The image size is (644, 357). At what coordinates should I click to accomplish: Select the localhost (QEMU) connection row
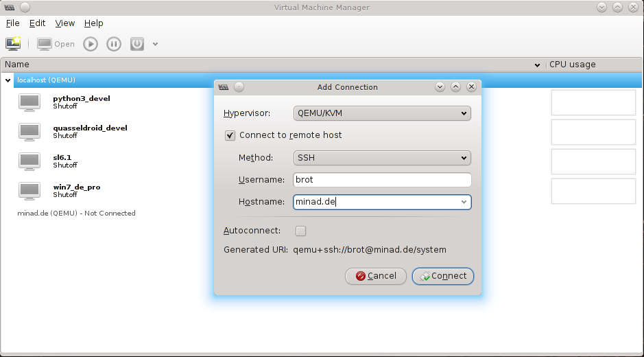[327, 80]
